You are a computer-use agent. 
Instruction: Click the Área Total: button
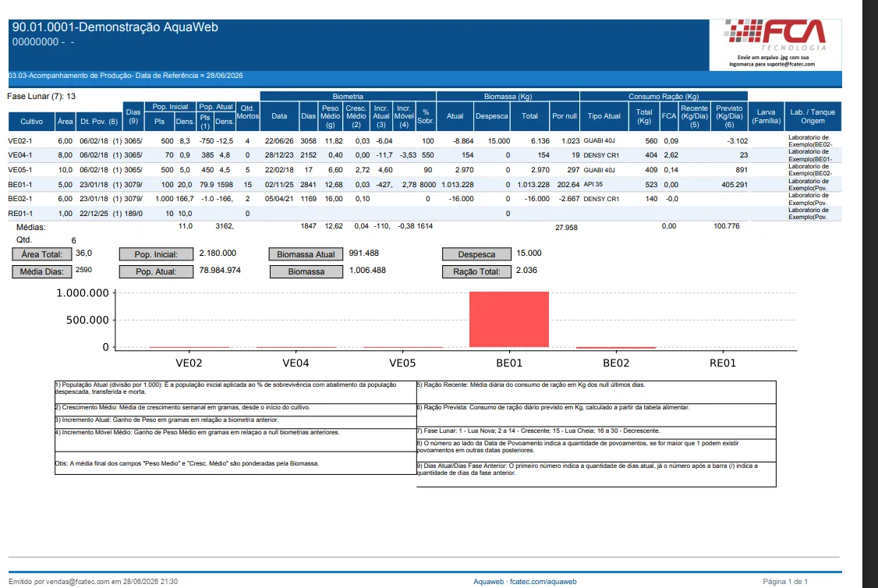pos(41,254)
